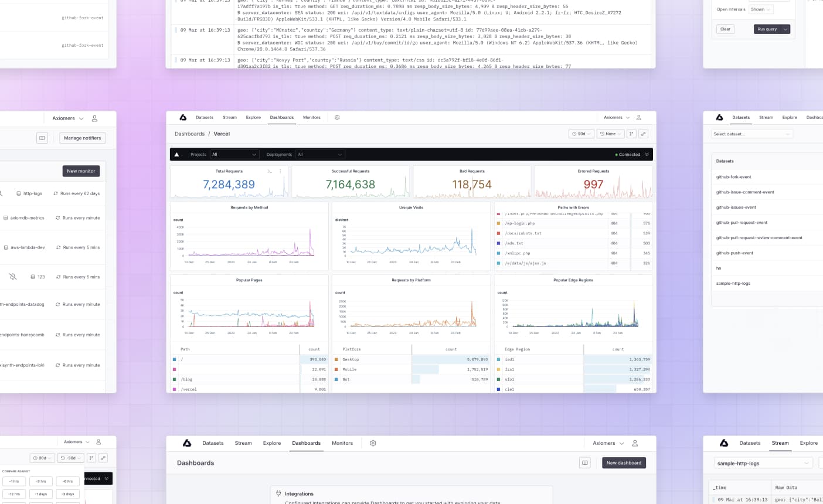The height and width of the screenshot is (504, 823).
Task: Click the branch comparison icon in the dashboard toolbar
Action: pos(632,134)
